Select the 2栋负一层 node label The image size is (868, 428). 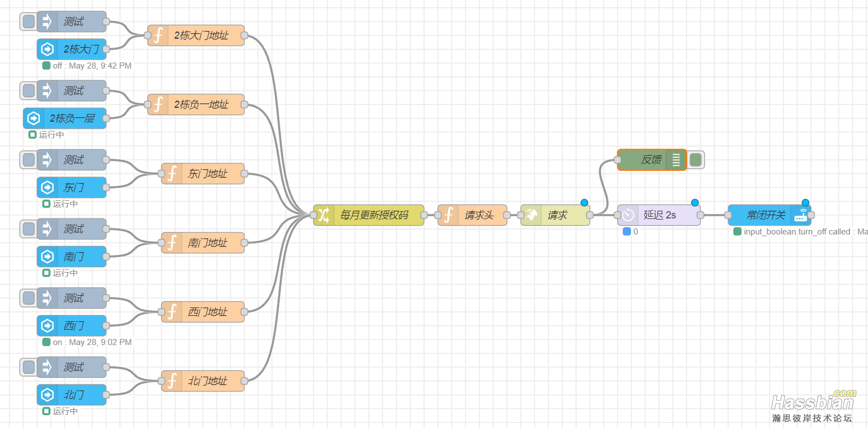tap(72, 118)
